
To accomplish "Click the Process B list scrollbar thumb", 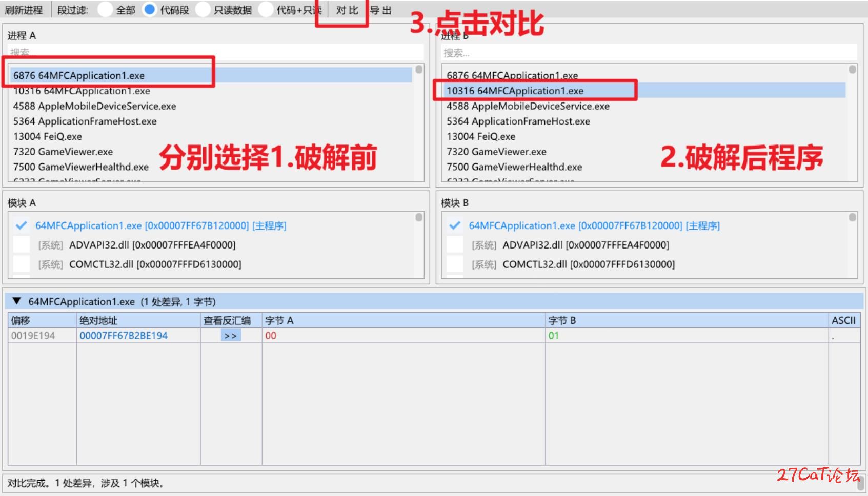I will point(853,69).
